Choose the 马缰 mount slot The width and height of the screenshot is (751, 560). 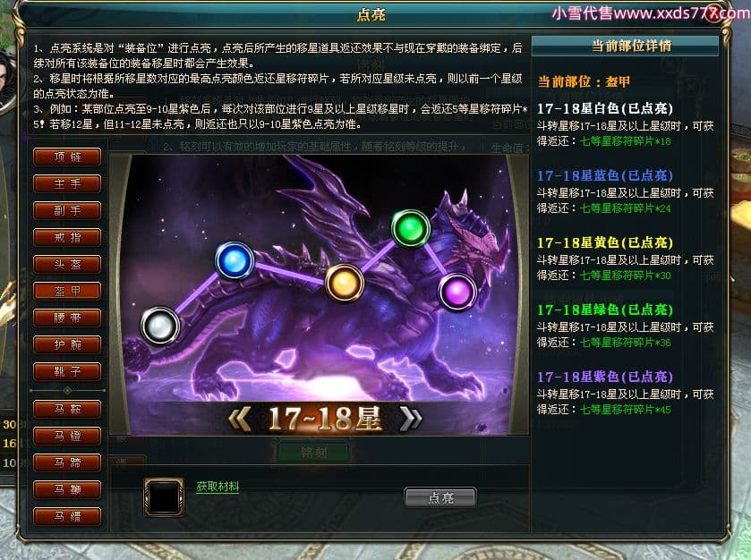pos(67,516)
